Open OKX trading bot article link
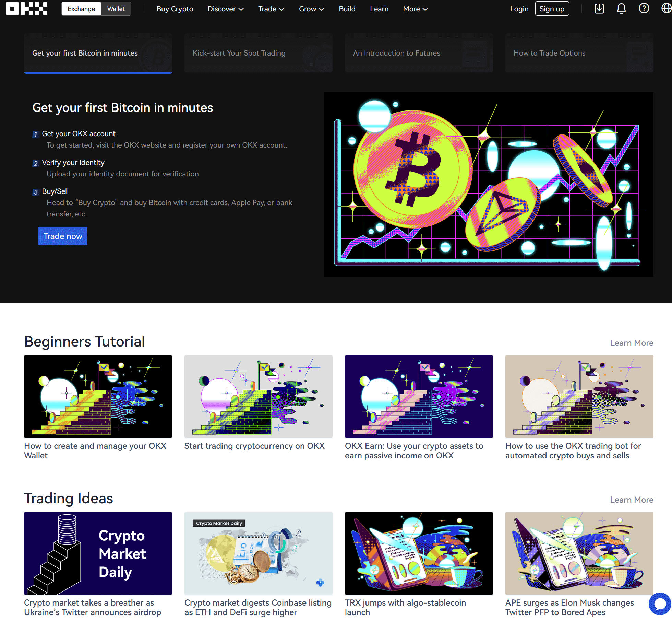The width and height of the screenshot is (672, 621). pos(573,450)
